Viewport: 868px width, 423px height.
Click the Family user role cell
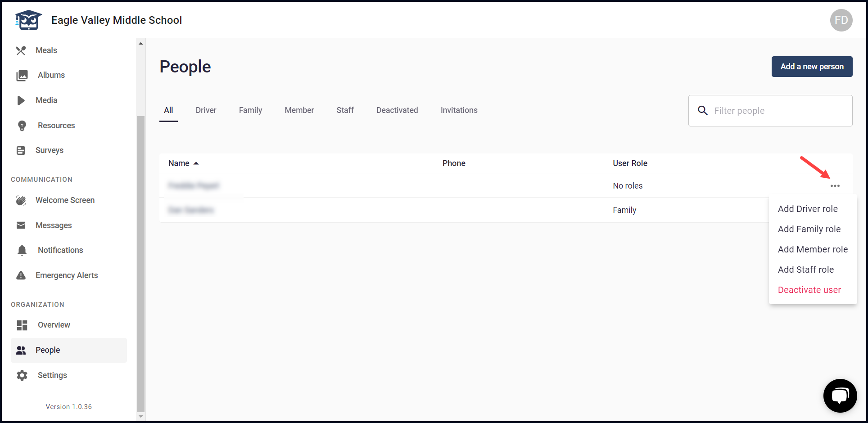pyautogui.click(x=624, y=210)
